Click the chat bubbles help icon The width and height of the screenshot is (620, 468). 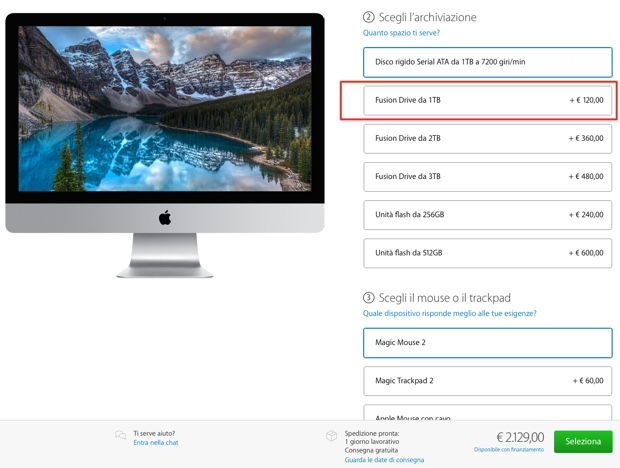point(120,435)
